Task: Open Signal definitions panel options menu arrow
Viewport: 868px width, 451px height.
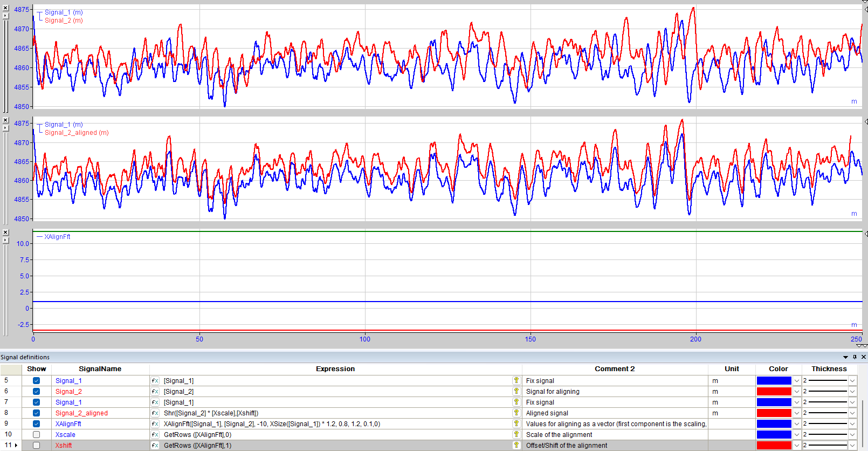Action: [x=845, y=357]
